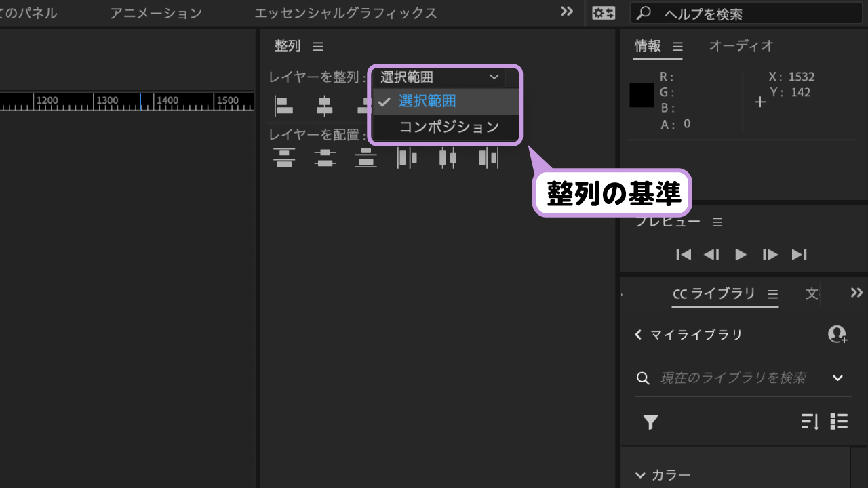Center layers horizontally in the 整列 panel

(x=325, y=105)
